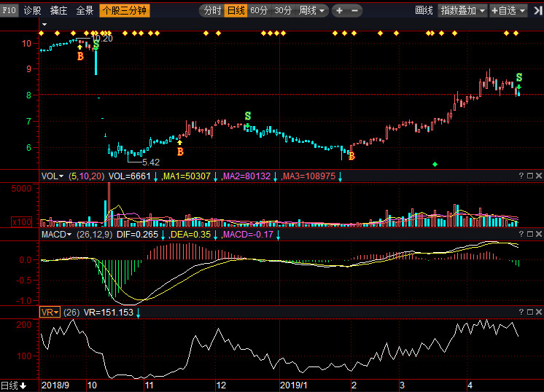Toggle the x100 volume unit label
This screenshot has width=544, height=392.
point(21,222)
